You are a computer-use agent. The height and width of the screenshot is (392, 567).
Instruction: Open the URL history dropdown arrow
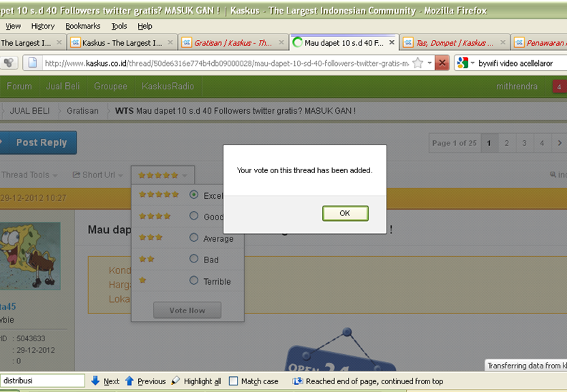point(430,63)
